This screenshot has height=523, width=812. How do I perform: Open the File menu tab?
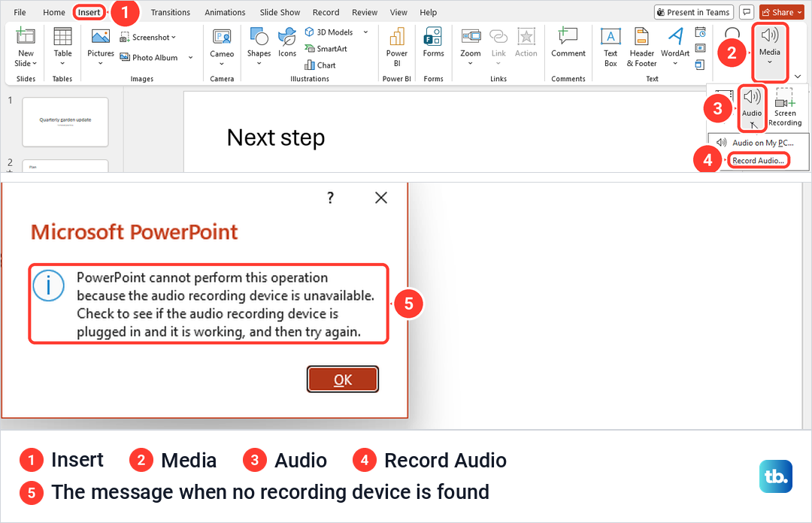(20, 12)
